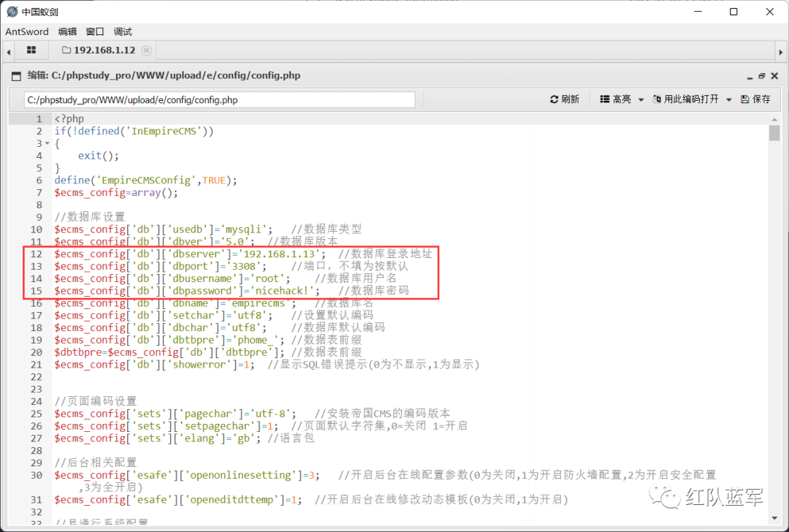Open the 调试 menu
Viewport: 789px width, 532px height.
tap(123, 31)
